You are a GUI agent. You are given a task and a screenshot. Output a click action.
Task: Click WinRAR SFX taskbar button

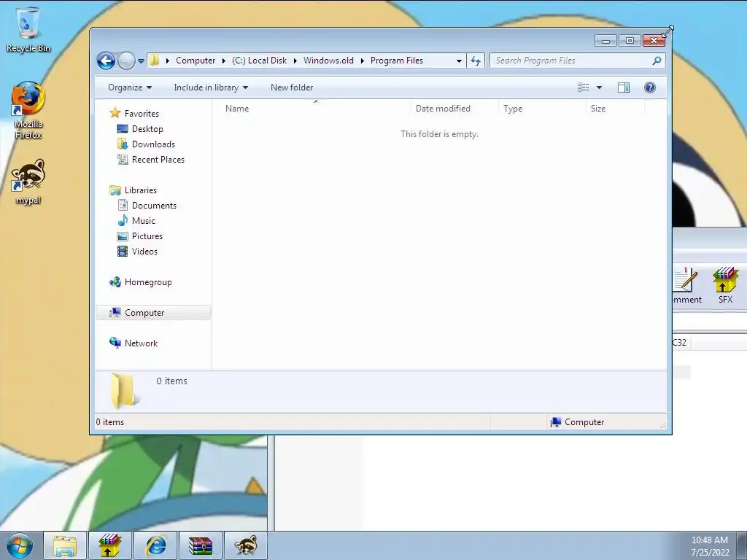tap(110, 545)
